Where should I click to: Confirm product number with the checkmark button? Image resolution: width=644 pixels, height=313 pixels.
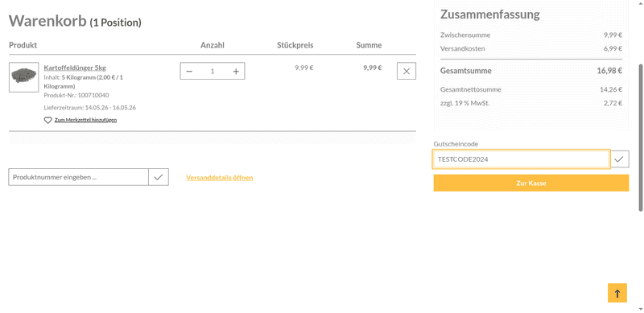point(159,177)
